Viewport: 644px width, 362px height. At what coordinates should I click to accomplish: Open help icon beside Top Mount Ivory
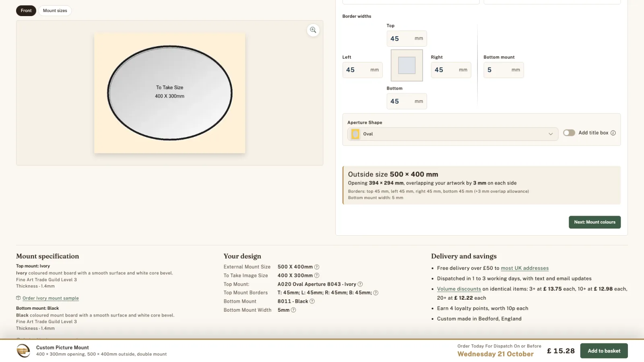coord(360,284)
